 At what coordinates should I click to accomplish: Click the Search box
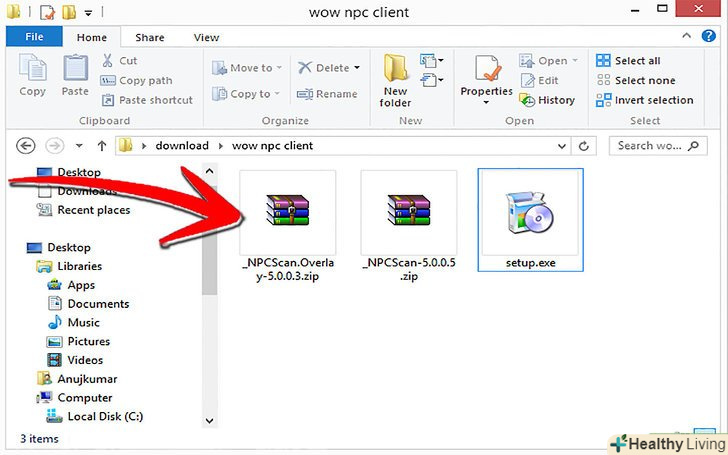(658, 146)
